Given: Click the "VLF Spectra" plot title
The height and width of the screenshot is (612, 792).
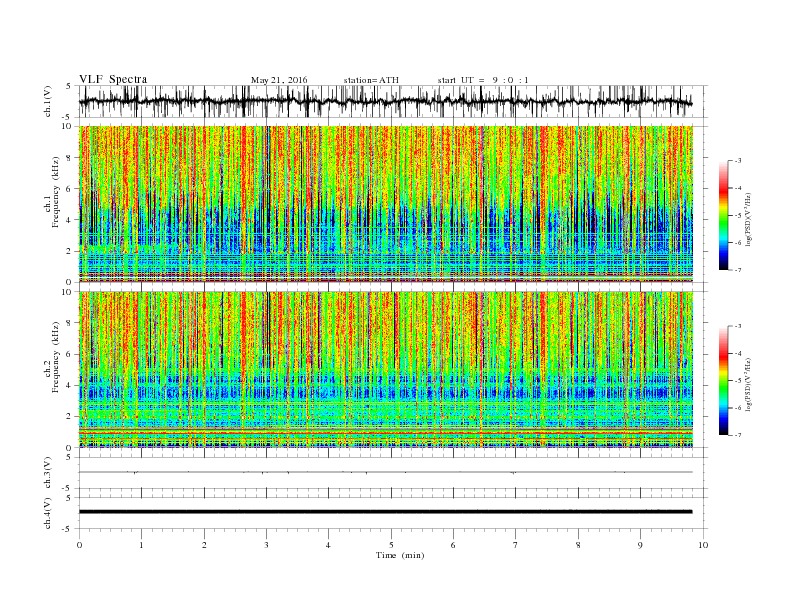Looking at the screenshot, I should (x=113, y=79).
